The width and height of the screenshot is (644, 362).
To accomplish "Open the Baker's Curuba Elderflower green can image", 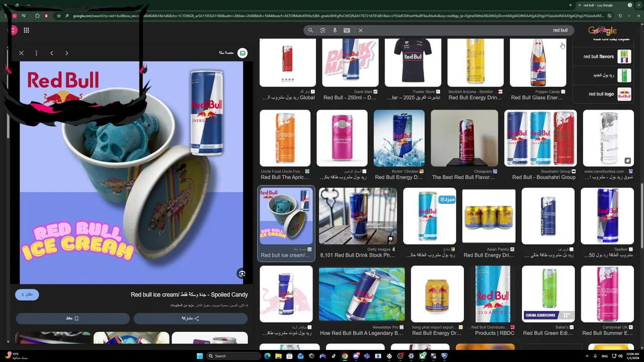I will click(x=548, y=294).
